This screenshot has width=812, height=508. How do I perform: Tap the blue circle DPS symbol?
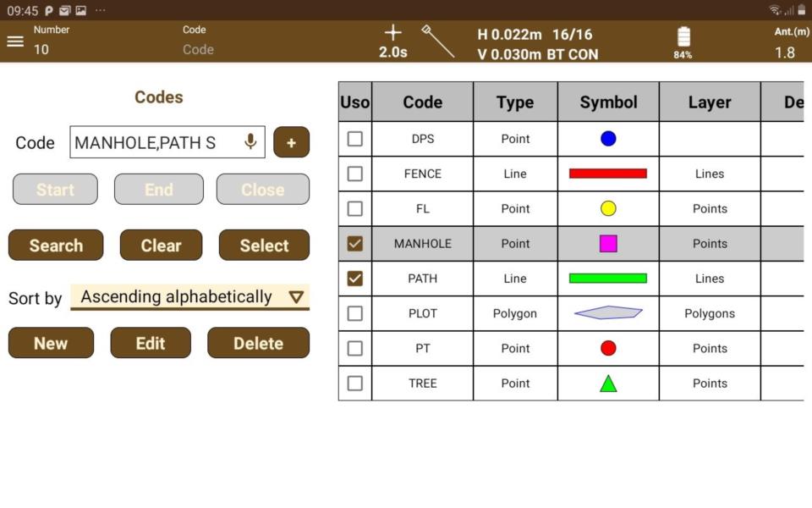tap(608, 139)
